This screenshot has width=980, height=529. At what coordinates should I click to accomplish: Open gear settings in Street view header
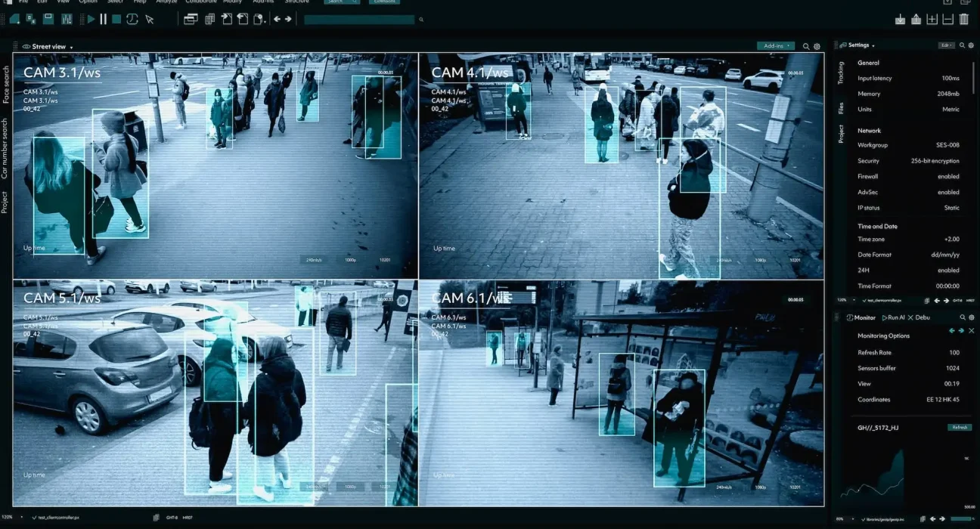click(817, 46)
